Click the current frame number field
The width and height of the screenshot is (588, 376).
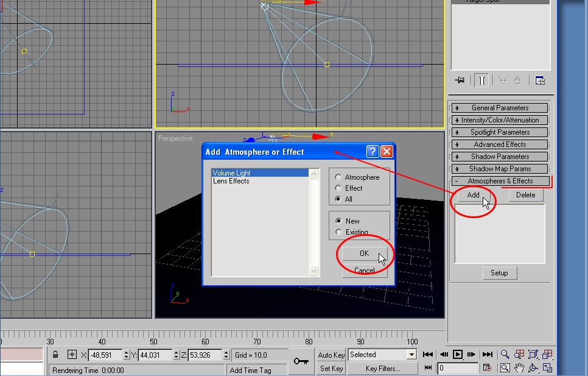(458, 368)
